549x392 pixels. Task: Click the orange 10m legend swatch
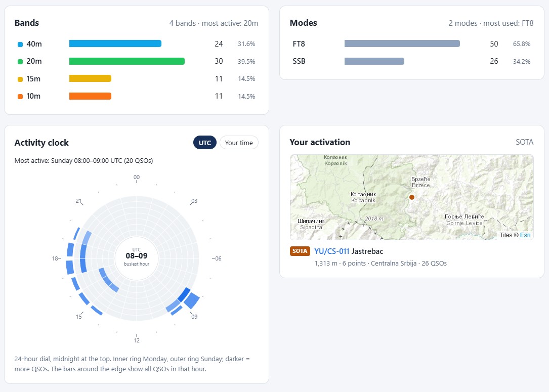pyautogui.click(x=20, y=96)
